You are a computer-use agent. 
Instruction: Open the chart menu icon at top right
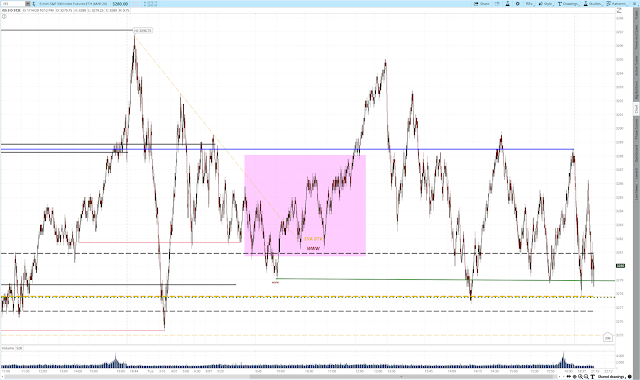tap(635, 4)
